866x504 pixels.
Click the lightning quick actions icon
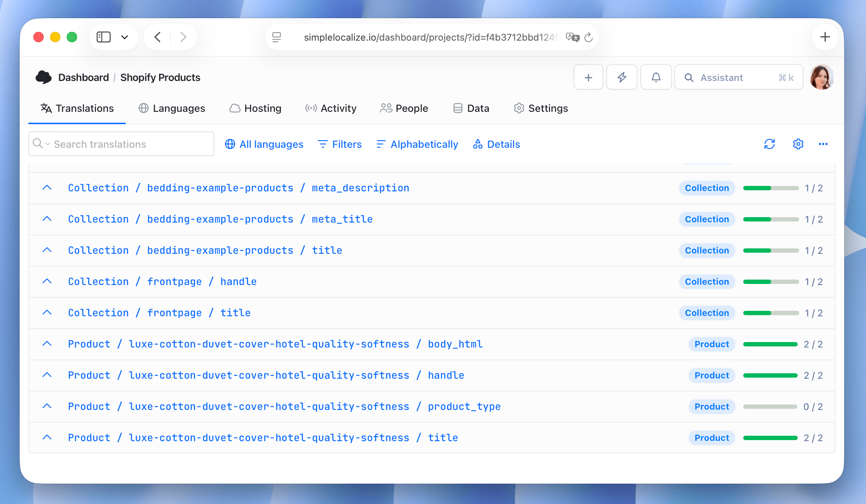click(622, 77)
